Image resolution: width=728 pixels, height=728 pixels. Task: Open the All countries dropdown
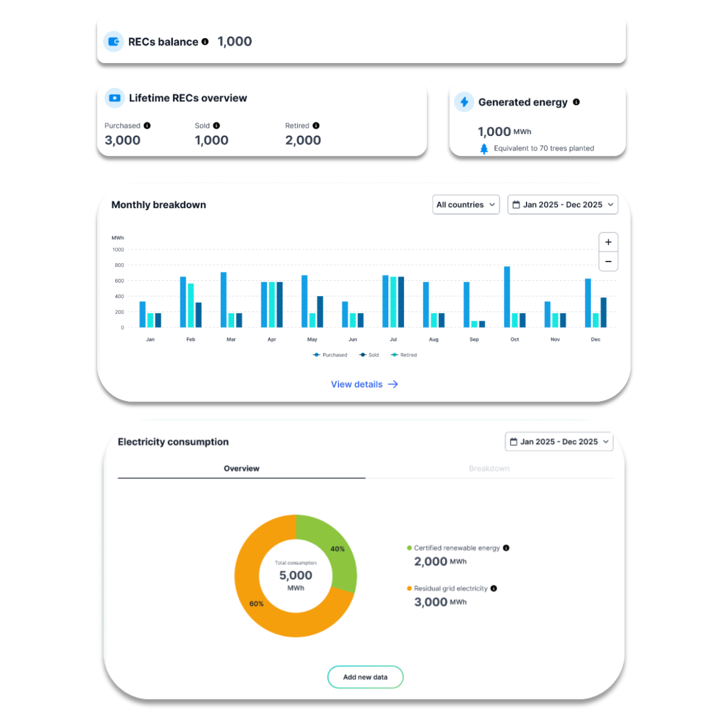(x=466, y=204)
